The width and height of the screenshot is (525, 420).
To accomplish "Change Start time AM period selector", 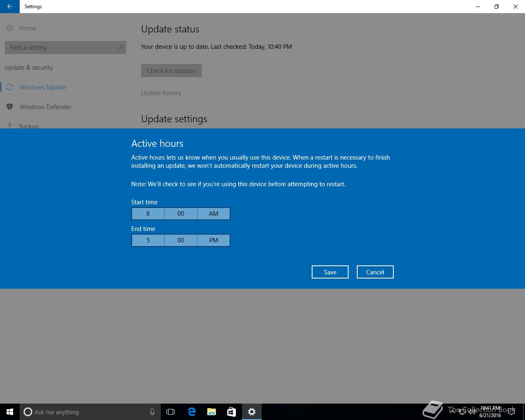I will coord(214,214).
